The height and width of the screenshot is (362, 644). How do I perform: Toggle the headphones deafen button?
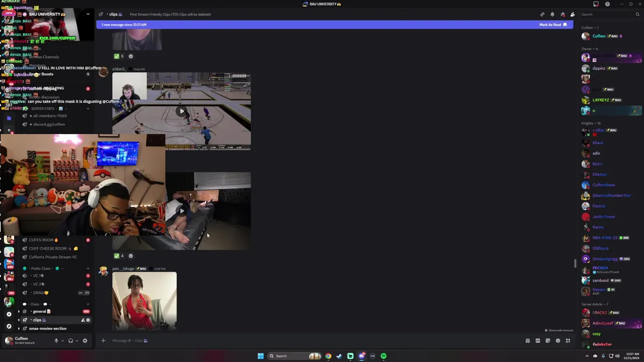pos(70,340)
